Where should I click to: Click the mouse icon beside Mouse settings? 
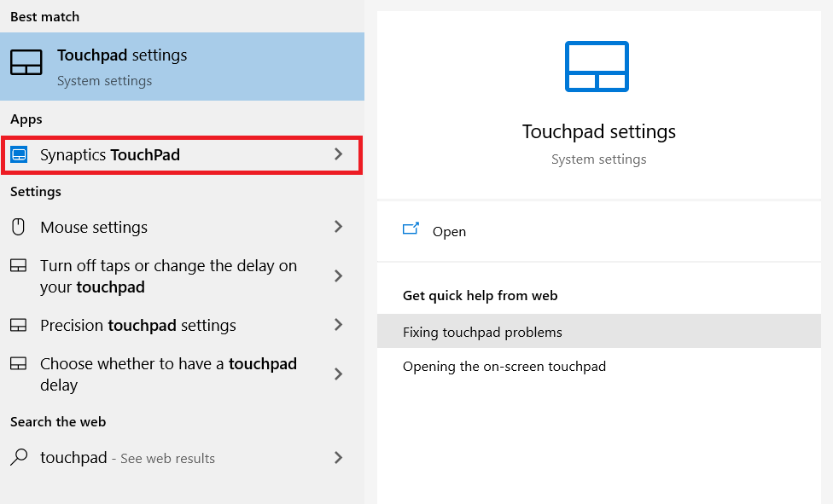point(18,227)
